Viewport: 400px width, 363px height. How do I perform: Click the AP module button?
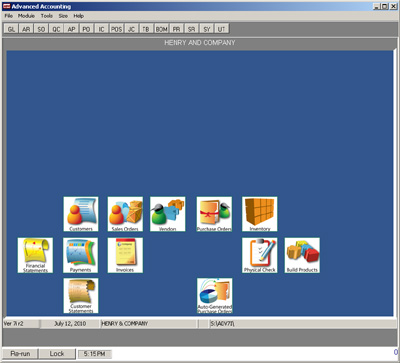click(x=71, y=29)
